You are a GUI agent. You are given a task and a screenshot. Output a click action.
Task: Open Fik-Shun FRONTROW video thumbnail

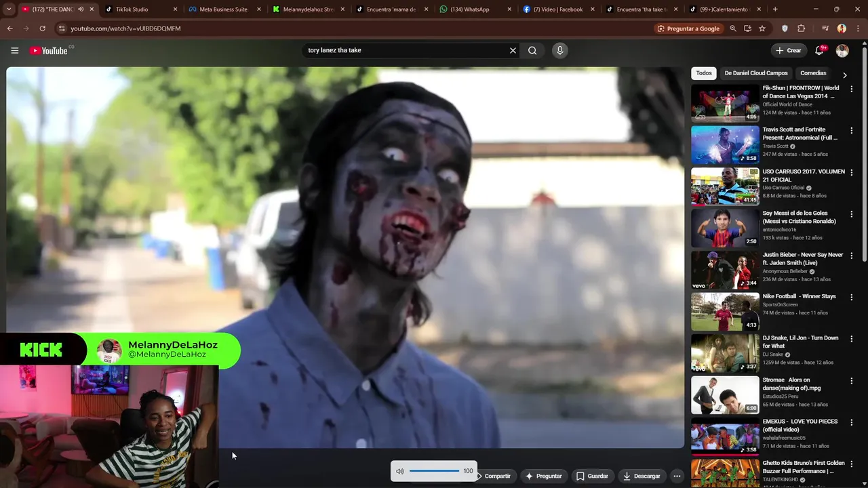(x=725, y=102)
